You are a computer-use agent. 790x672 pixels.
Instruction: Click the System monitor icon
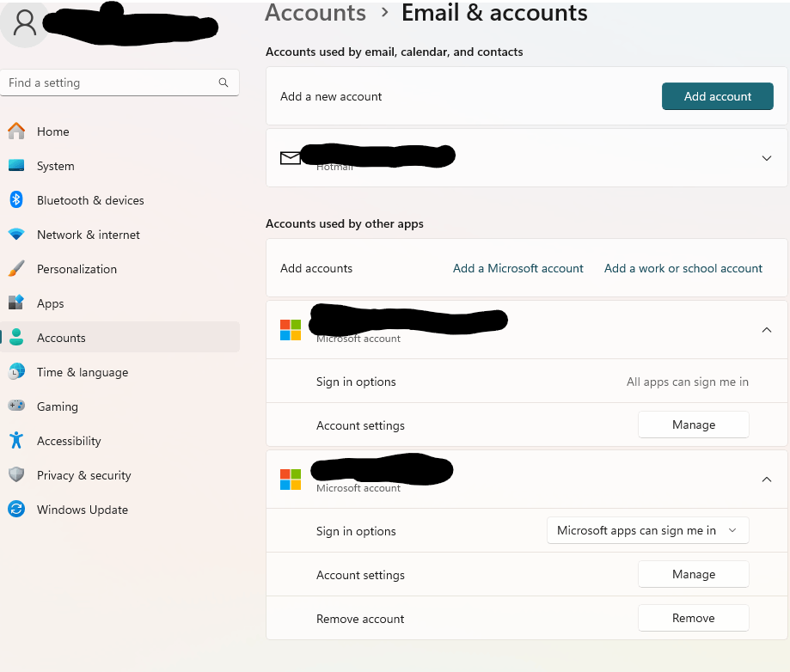(16, 165)
